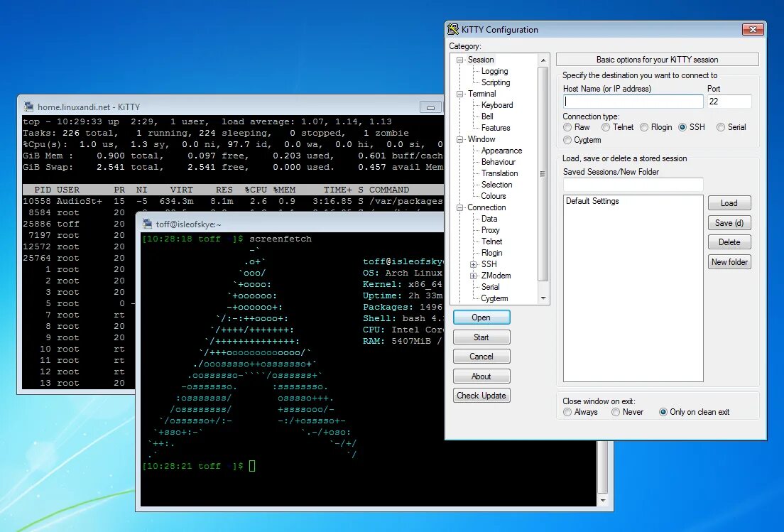Screen dimensions: 784x532
Task: Select the Features category
Action: click(496, 128)
